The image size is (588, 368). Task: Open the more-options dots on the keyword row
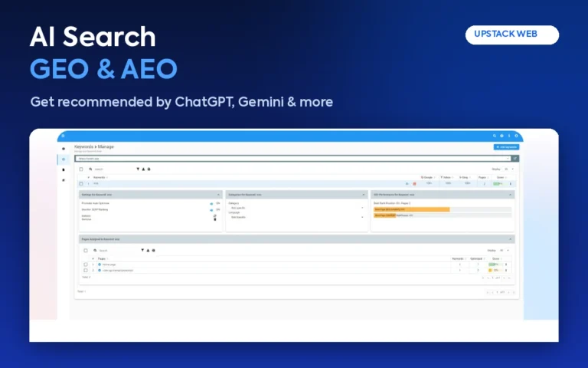511,184
